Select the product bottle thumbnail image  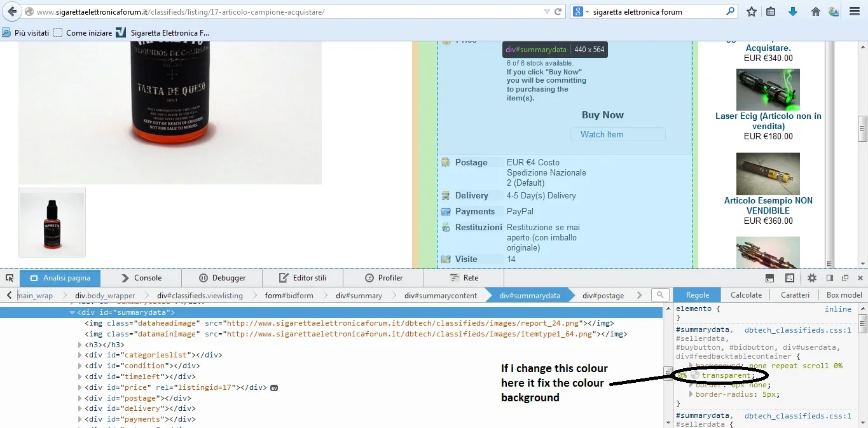pyautogui.click(x=52, y=223)
